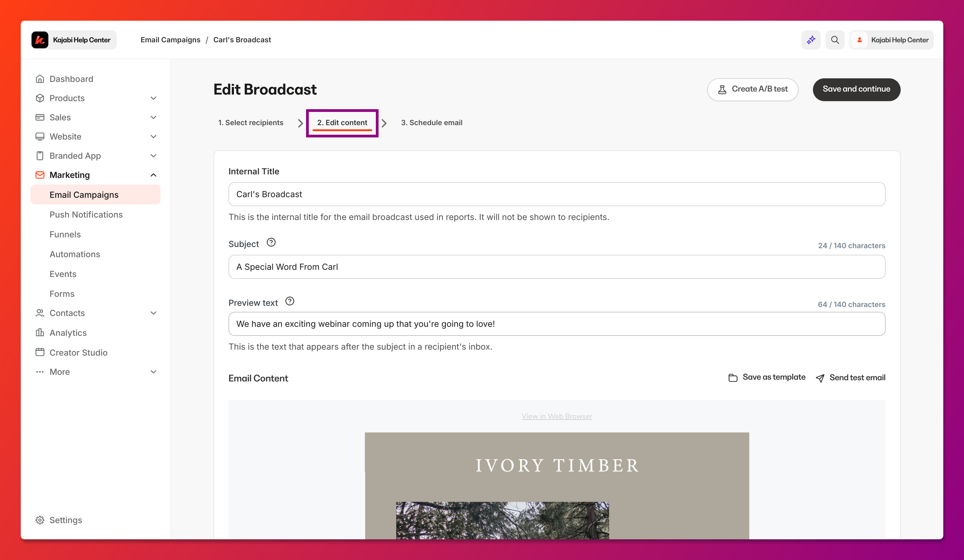Screen dimensions: 964x560
Task: Click the Preview text input field
Action: pyautogui.click(x=556, y=324)
